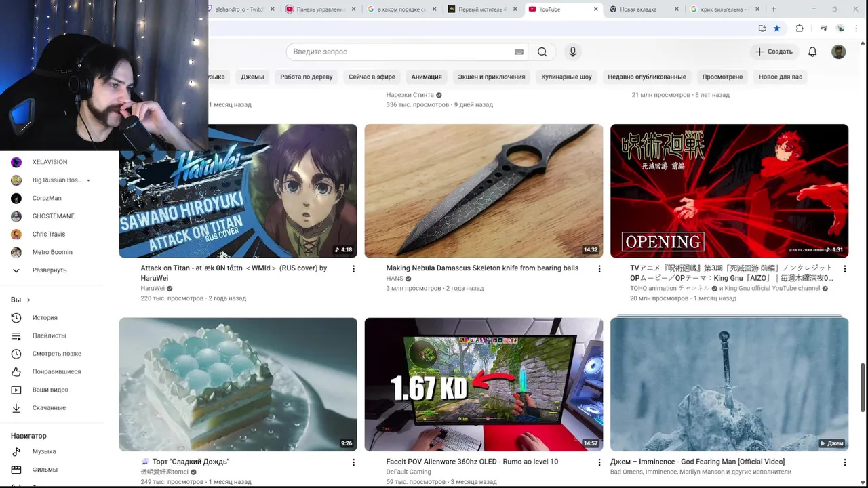The width and height of the screenshot is (868, 488).
Task: Click the install app icon in the address bar
Action: (762, 28)
